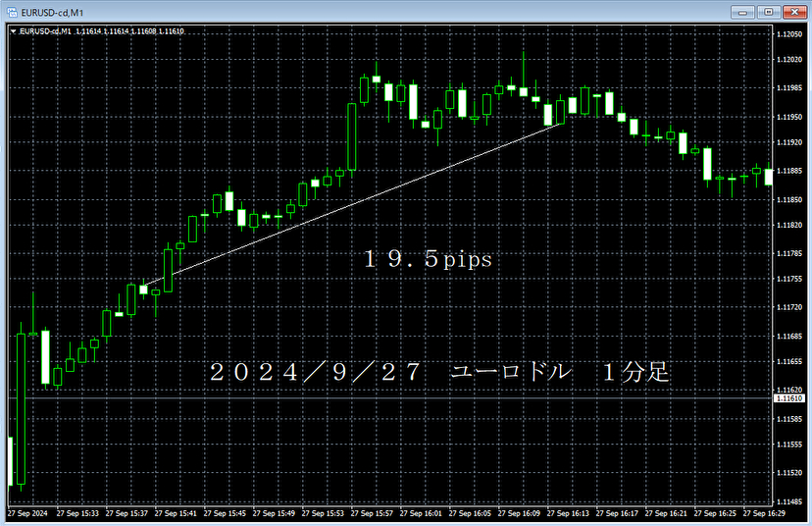Click the 1.11850 price scale label
812x526 pixels.
(x=789, y=199)
